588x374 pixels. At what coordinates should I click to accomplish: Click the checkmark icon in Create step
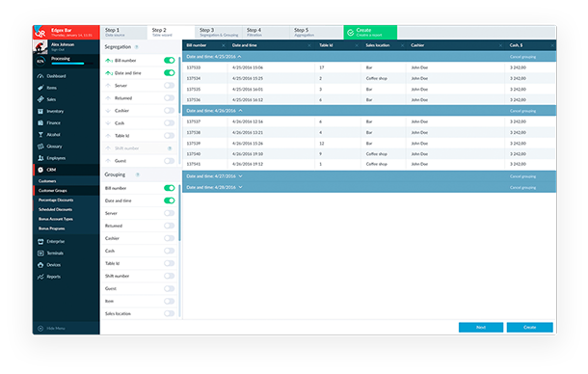(350, 33)
